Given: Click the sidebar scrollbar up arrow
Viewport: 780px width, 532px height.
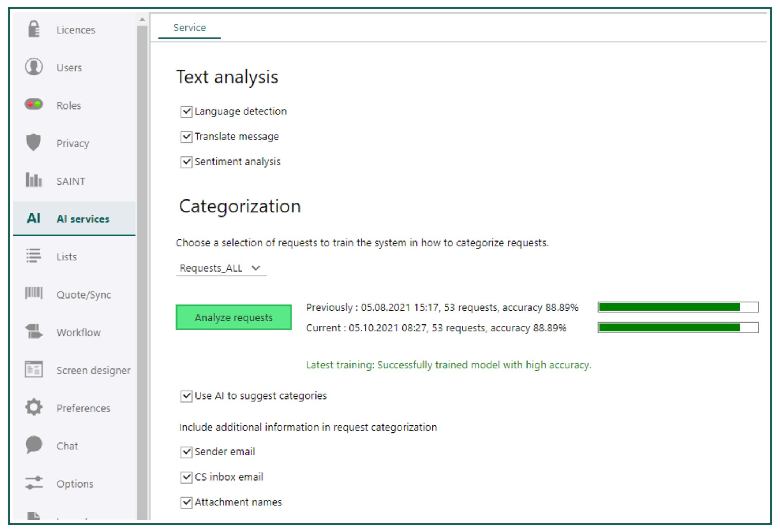Looking at the screenshot, I should click(x=142, y=20).
